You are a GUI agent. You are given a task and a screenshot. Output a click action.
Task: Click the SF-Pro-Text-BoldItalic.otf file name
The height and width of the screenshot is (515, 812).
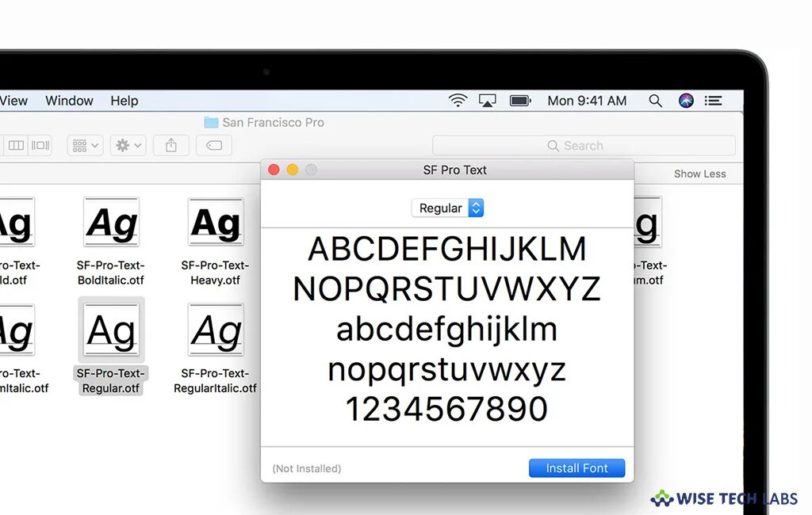pyautogui.click(x=110, y=273)
